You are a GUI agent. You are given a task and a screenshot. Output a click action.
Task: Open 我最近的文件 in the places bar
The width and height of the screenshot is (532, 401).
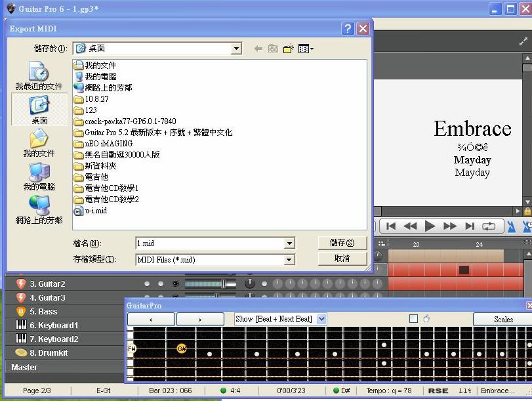click(x=39, y=75)
